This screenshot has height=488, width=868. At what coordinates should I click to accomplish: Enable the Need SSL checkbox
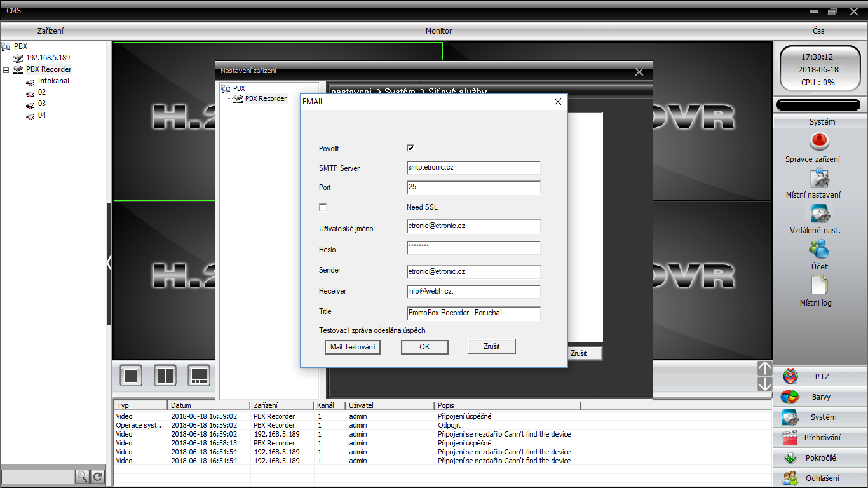click(x=323, y=207)
